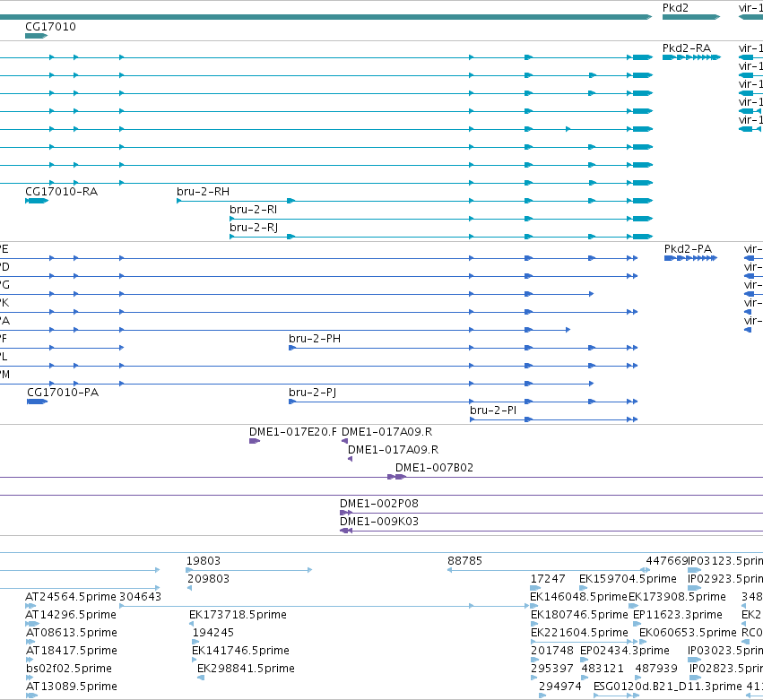
Task: Click the Pkd2-RA transcript label
Action: tap(687, 48)
